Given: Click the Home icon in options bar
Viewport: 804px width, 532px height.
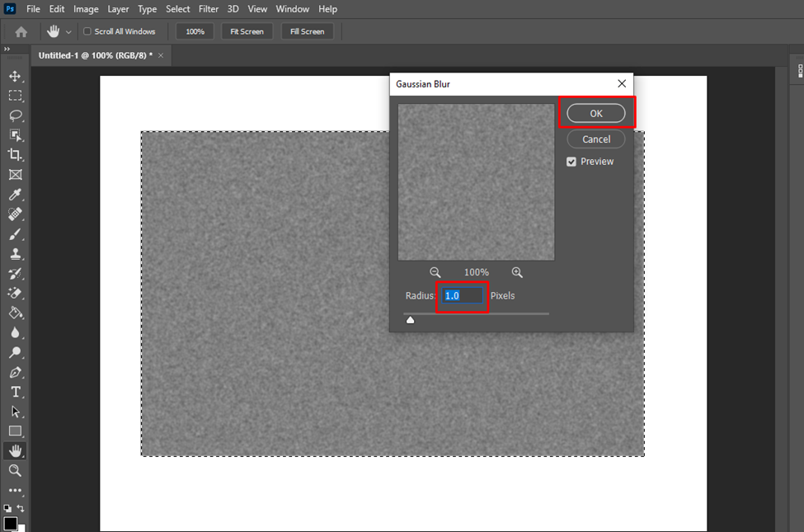Looking at the screenshot, I should tap(21, 32).
